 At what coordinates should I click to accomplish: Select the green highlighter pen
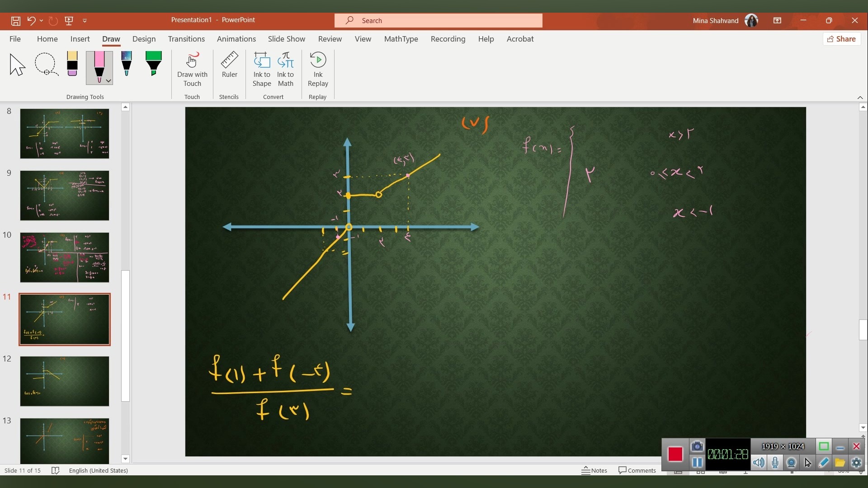coord(153,64)
